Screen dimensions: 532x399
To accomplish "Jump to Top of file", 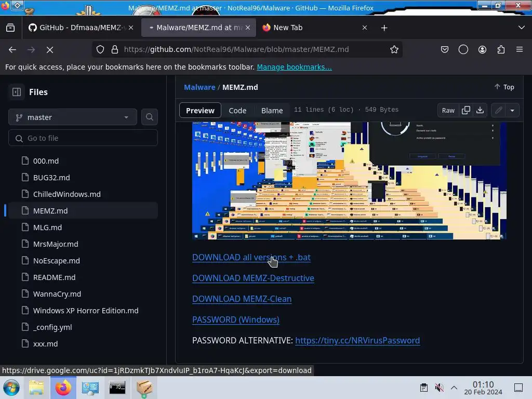I will (504, 87).
